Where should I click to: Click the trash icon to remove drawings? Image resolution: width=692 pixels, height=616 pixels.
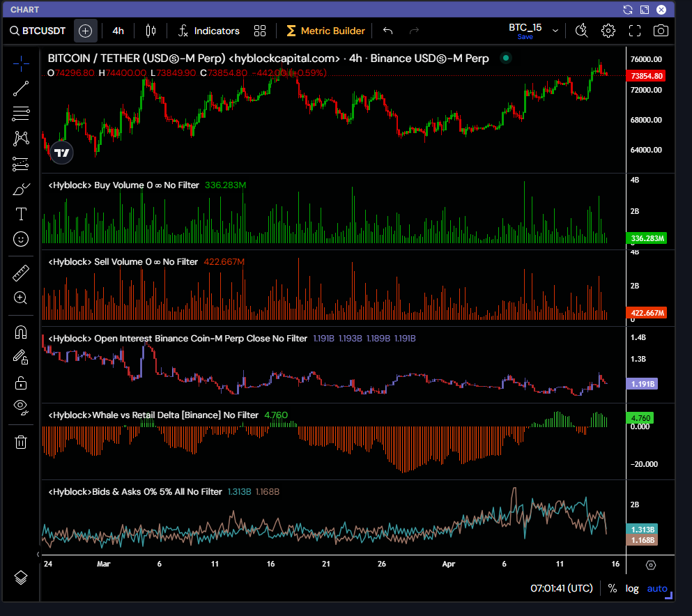click(x=21, y=442)
